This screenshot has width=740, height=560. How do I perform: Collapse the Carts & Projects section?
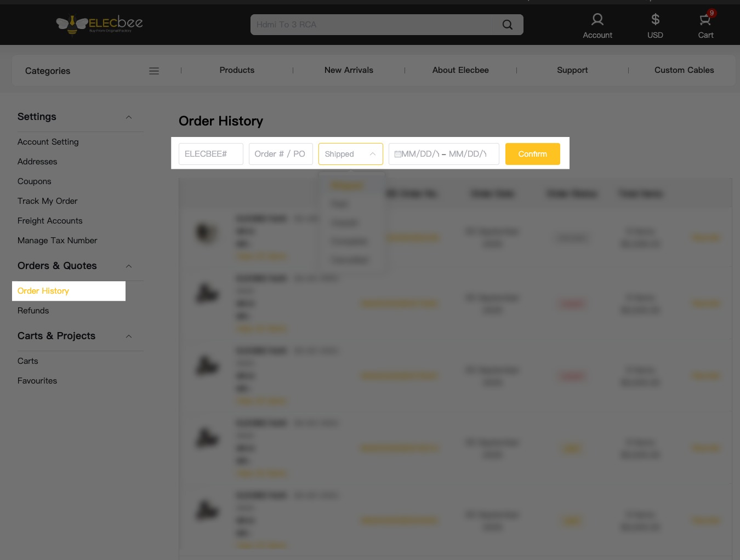[x=129, y=336]
